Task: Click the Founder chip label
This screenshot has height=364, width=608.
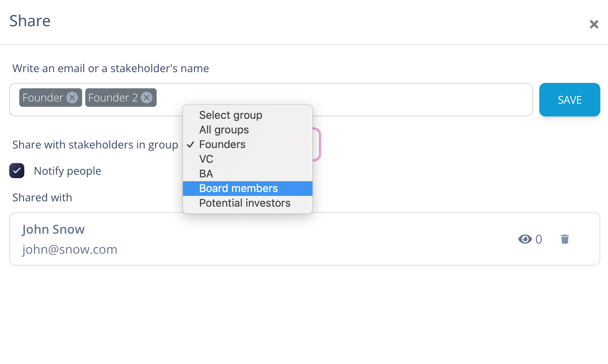Action: pos(43,98)
